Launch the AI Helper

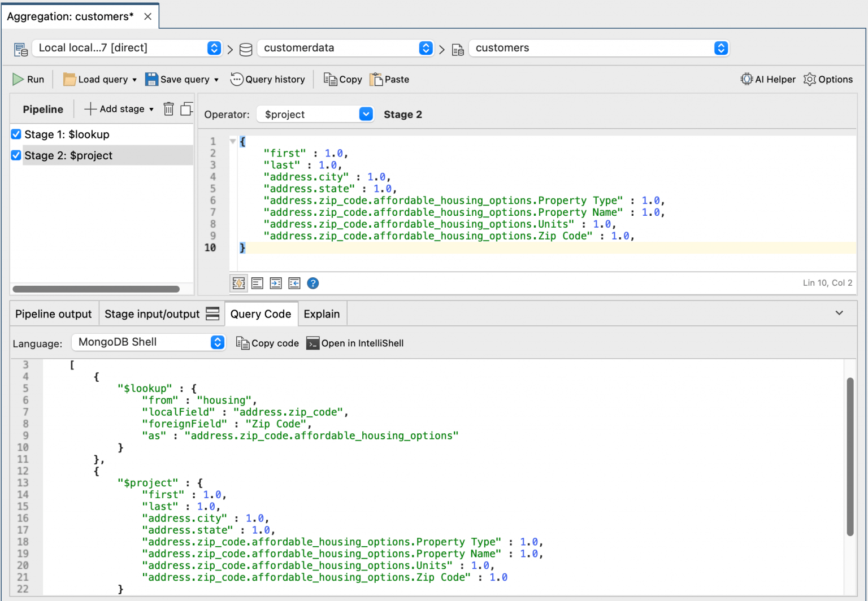pos(767,79)
